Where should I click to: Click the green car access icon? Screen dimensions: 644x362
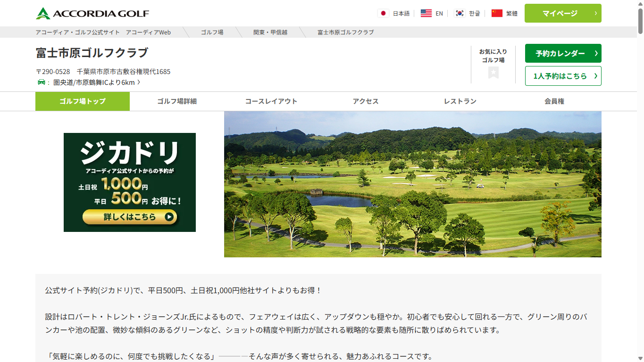coord(42,82)
